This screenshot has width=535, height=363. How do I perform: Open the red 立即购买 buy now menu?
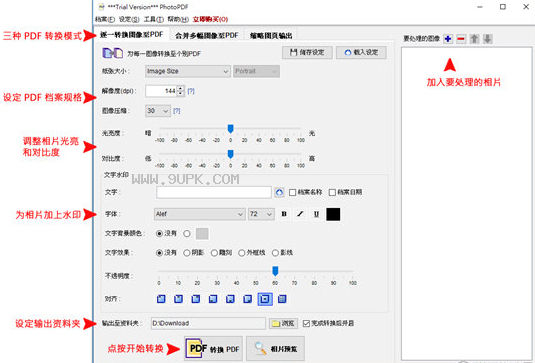point(210,19)
